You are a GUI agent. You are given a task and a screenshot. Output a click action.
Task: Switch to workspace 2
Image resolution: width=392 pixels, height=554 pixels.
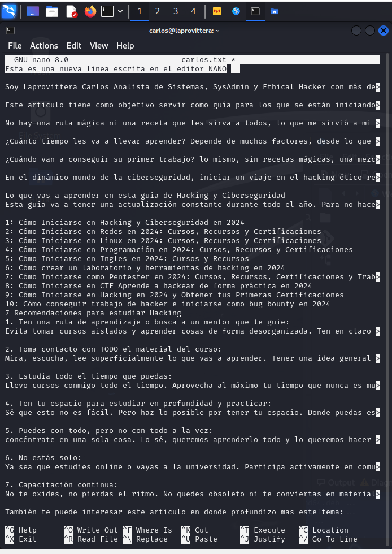tap(157, 11)
